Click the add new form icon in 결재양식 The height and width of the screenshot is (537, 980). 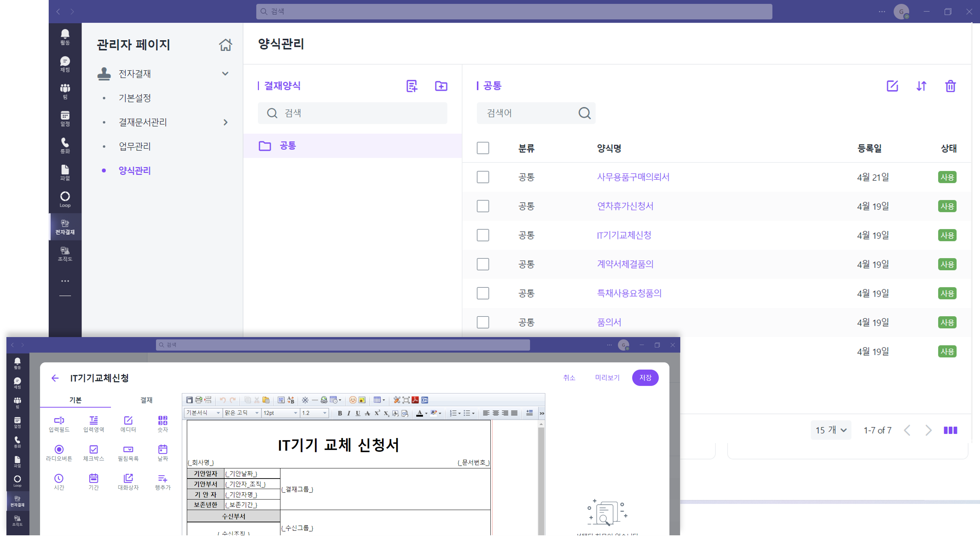[x=412, y=86]
